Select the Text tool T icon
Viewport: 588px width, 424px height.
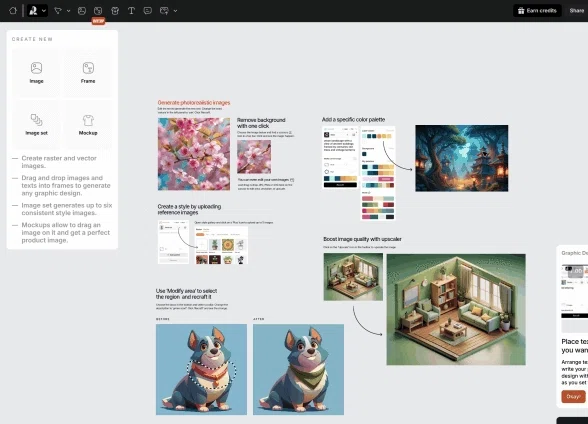click(x=131, y=11)
